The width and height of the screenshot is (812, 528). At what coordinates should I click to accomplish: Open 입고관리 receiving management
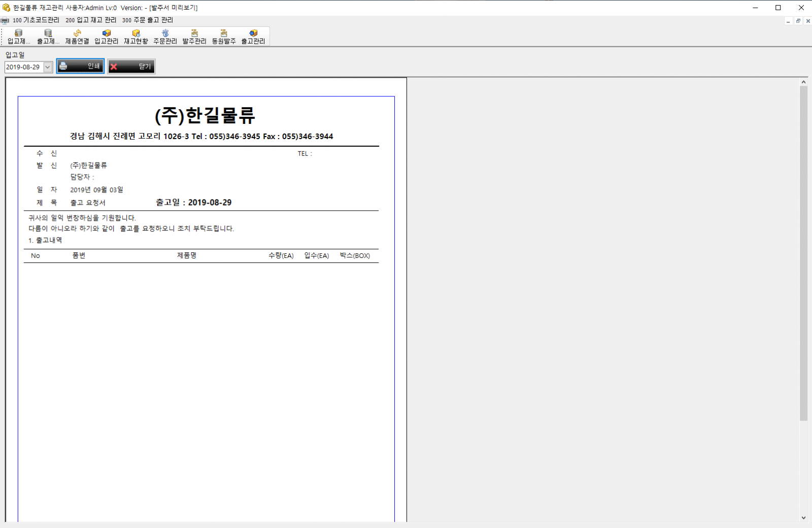(107, 37)
